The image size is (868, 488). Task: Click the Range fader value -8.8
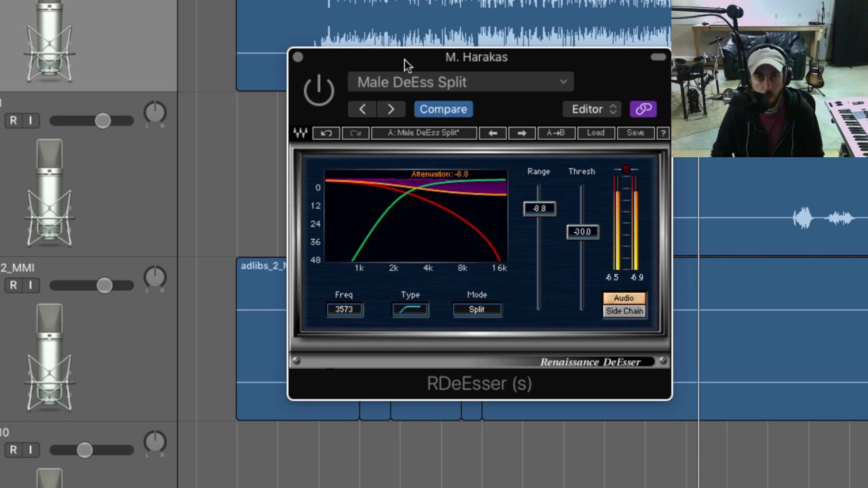pos(540,209)
